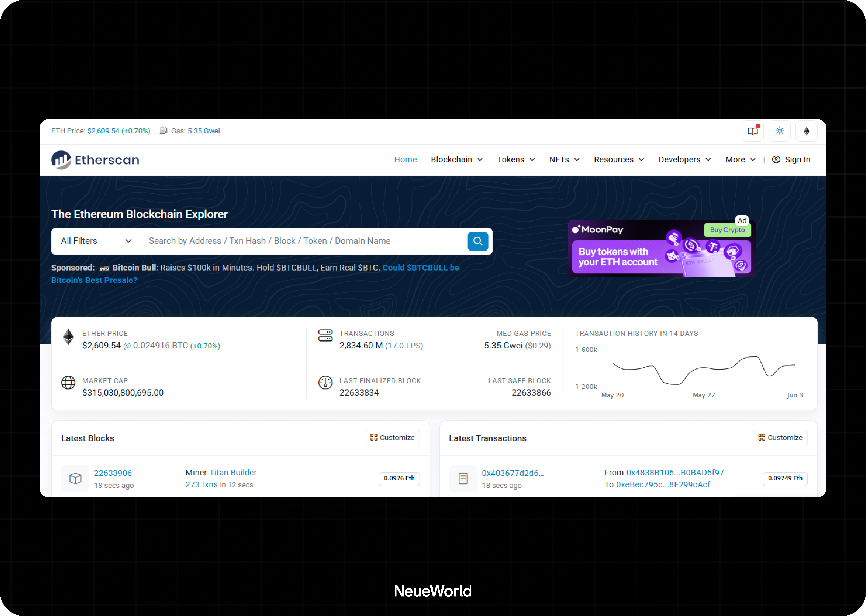Click the Etherscan logo
The width and height of the screenshot is (866, 616).
pos(95,160)
